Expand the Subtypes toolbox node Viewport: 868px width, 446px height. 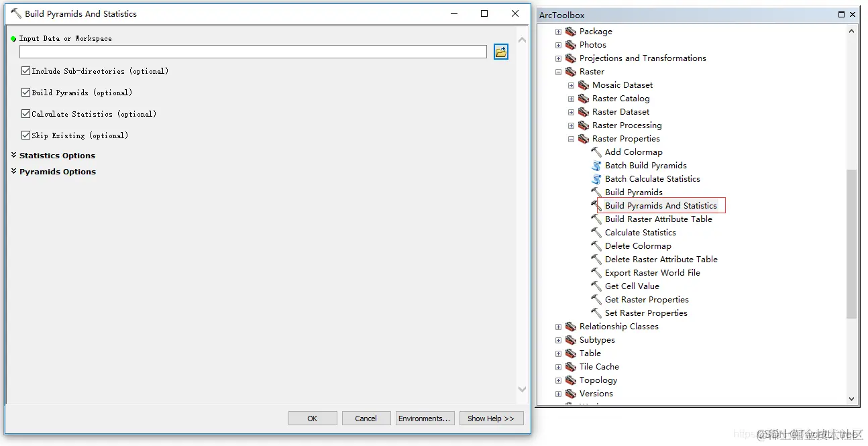(558, 340)
